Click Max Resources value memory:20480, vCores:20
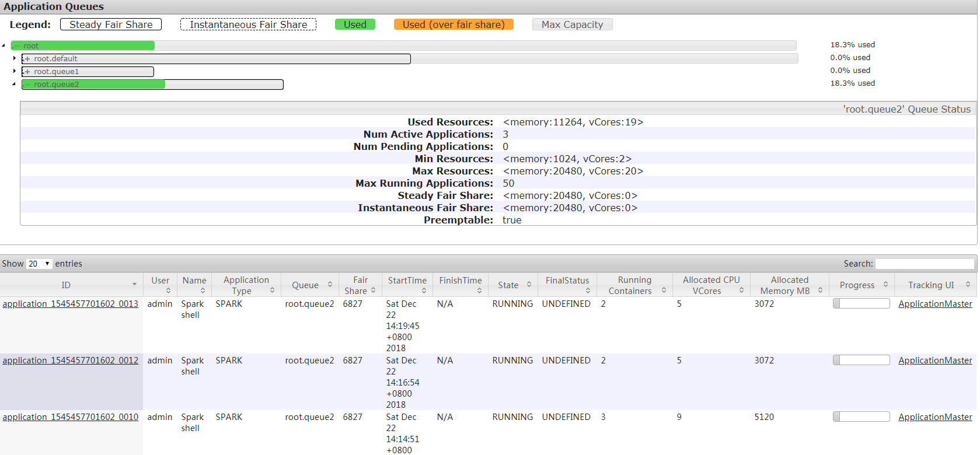Image resolution: width=980 pixels, height=455 pixels. pos(573,171)
